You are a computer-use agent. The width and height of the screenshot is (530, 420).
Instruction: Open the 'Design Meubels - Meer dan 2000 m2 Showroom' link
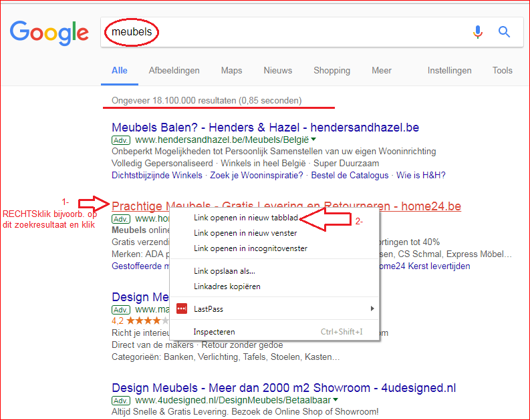tap(283, 387)
